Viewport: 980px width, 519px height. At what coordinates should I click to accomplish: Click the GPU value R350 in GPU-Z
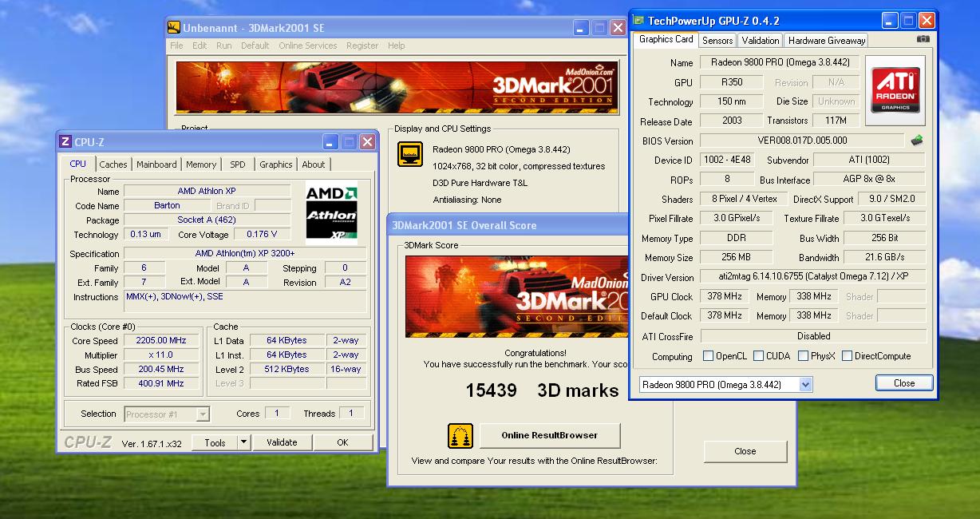(729, 82)
